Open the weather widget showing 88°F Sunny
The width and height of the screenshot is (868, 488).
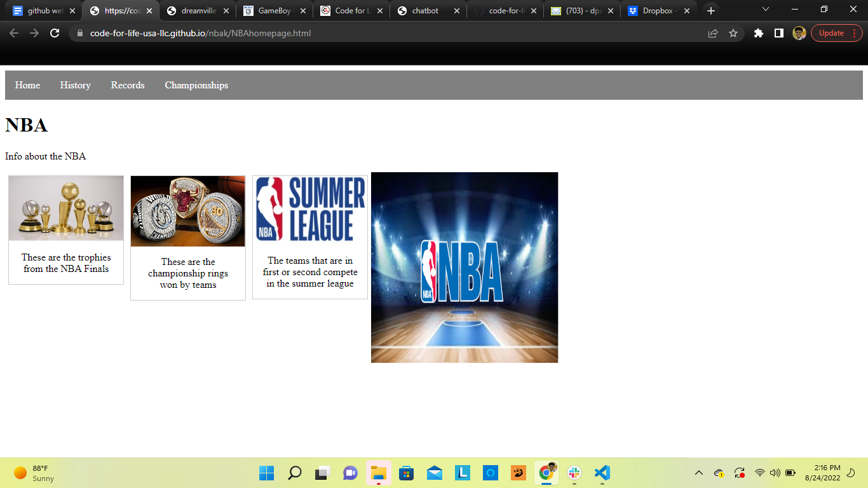34,473
